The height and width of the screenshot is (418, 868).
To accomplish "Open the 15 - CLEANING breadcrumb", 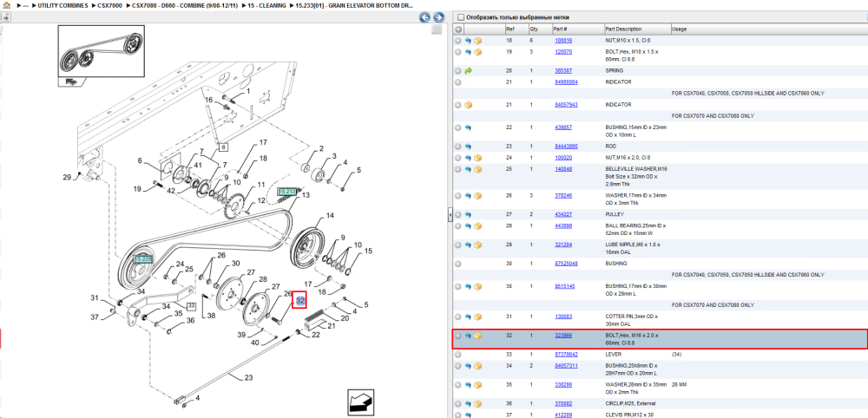I will point(267,5).
